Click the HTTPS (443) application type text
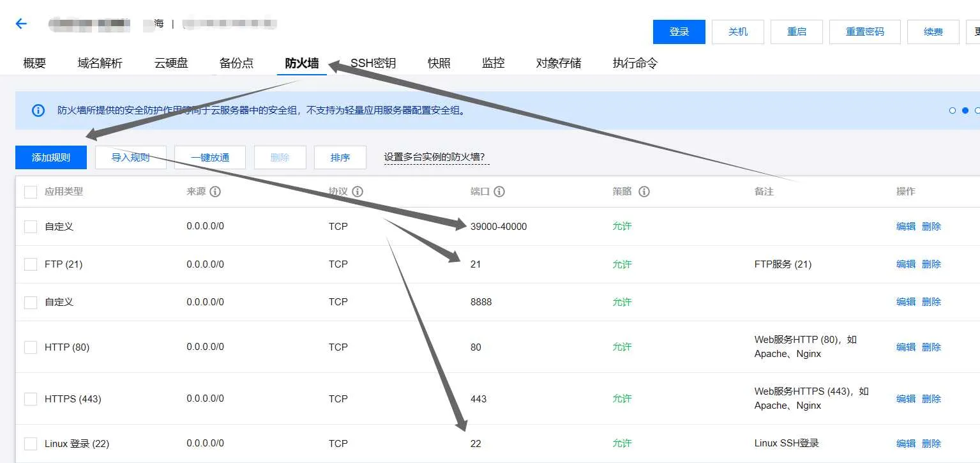The image size is (980, 463). (x=73, y=399)
